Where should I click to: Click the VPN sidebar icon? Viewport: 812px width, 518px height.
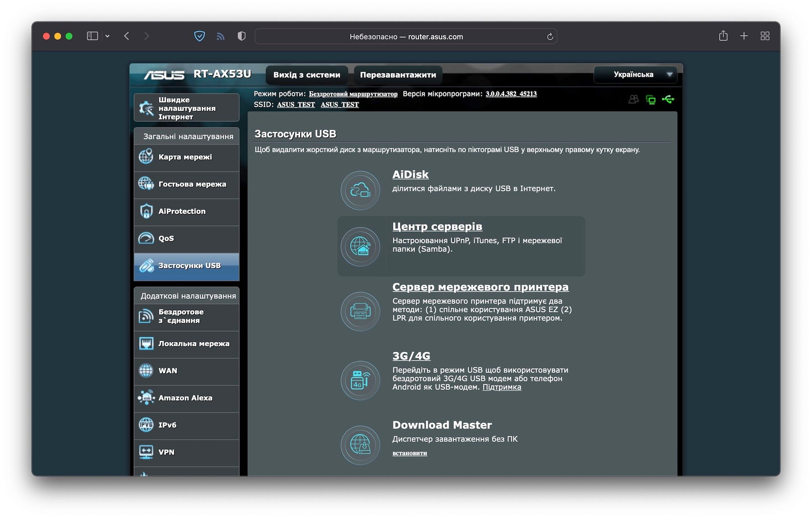click(146, 452)
